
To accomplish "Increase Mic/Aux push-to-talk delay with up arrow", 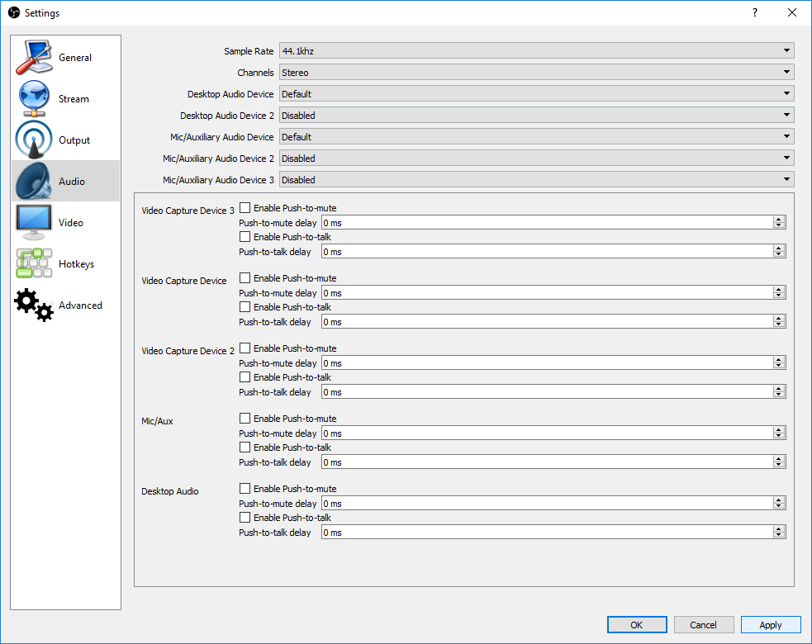I will pos(778,459).
